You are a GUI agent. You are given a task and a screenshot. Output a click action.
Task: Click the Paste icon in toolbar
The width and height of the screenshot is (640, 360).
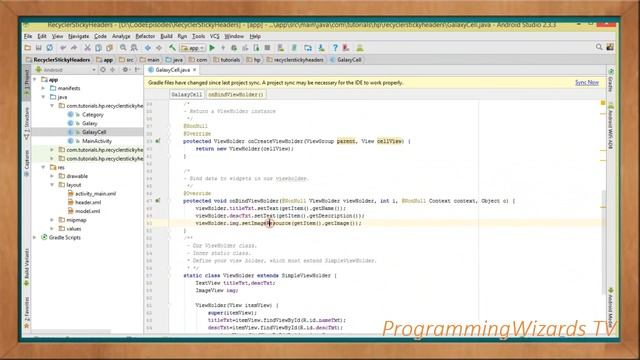[109, 48]
